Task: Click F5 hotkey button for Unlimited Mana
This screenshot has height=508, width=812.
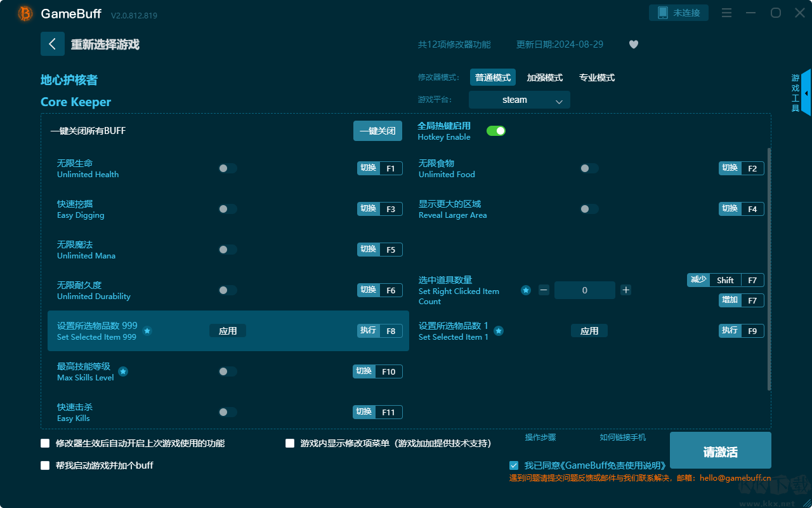Action: (x=380, y=250)
